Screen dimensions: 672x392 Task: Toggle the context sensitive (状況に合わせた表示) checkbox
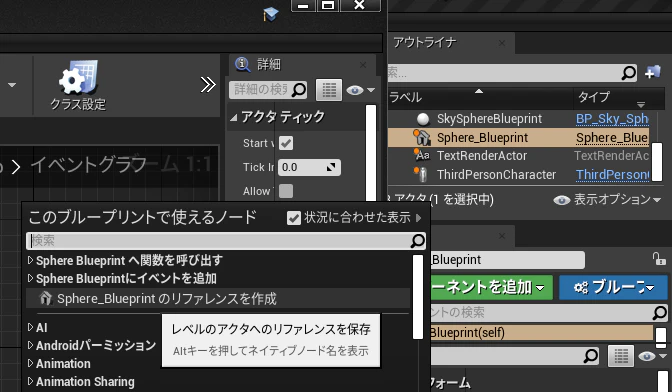(294, 218)
